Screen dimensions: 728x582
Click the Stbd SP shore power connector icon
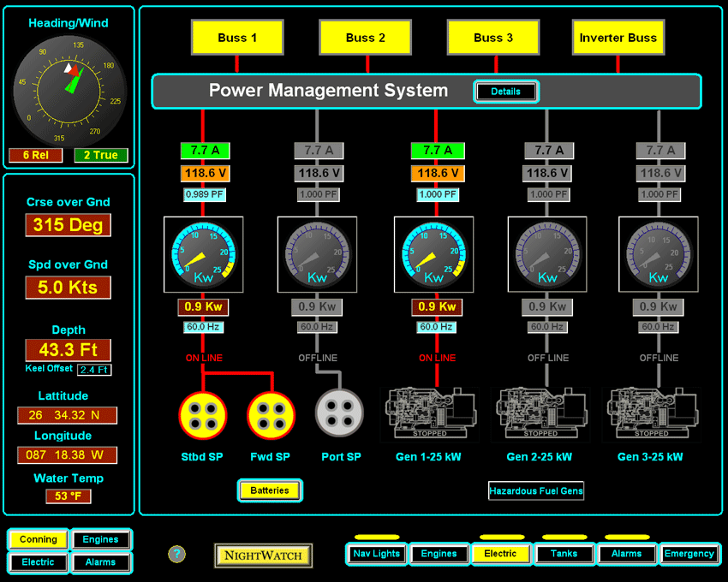click(203, 415)
